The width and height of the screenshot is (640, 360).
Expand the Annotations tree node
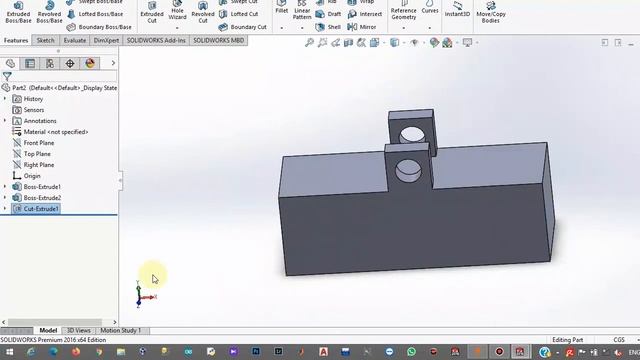[x=5, y=121]
